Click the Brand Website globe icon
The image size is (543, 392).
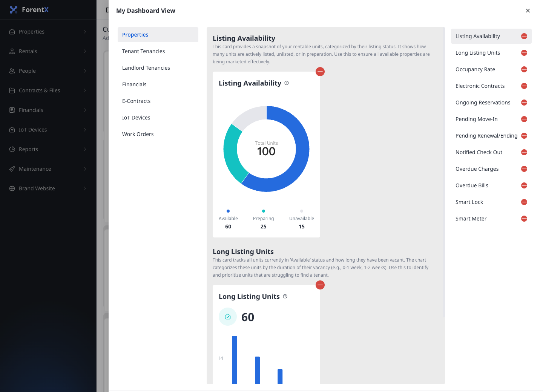[x=12, y=188]
